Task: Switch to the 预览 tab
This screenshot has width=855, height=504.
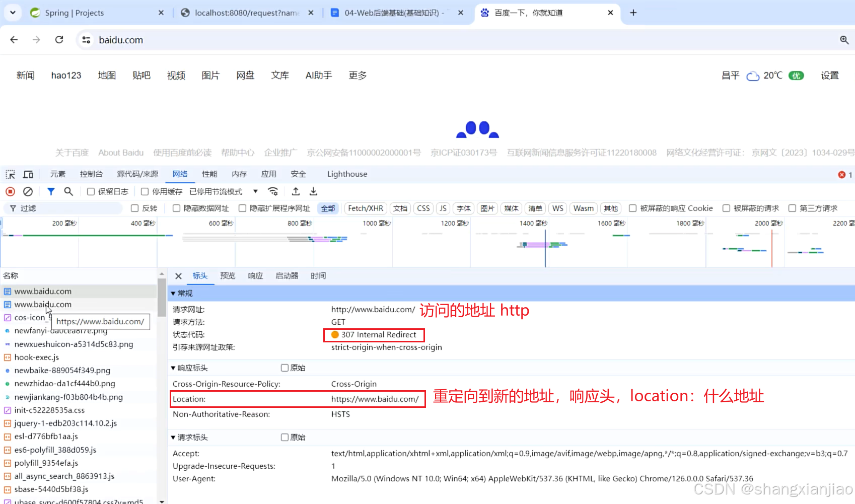Action: click(x=228, y=276)
